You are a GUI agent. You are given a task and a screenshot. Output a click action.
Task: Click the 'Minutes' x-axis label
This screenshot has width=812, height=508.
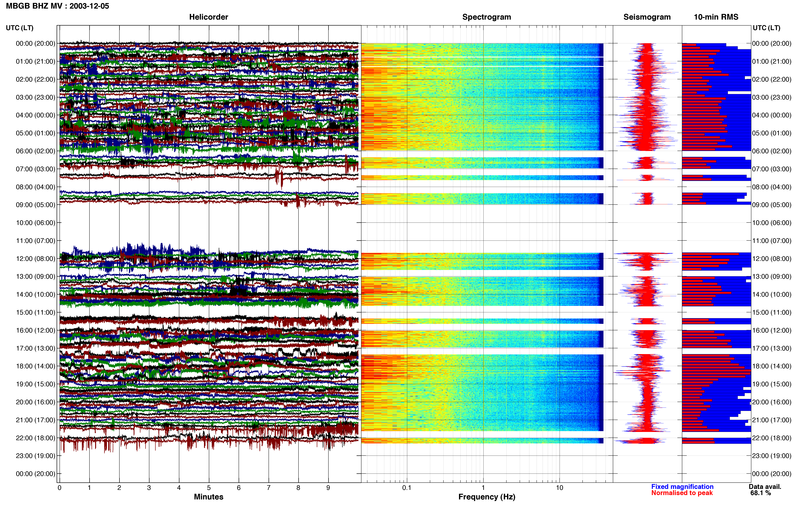pyautogui.click(x=209, y=497)
